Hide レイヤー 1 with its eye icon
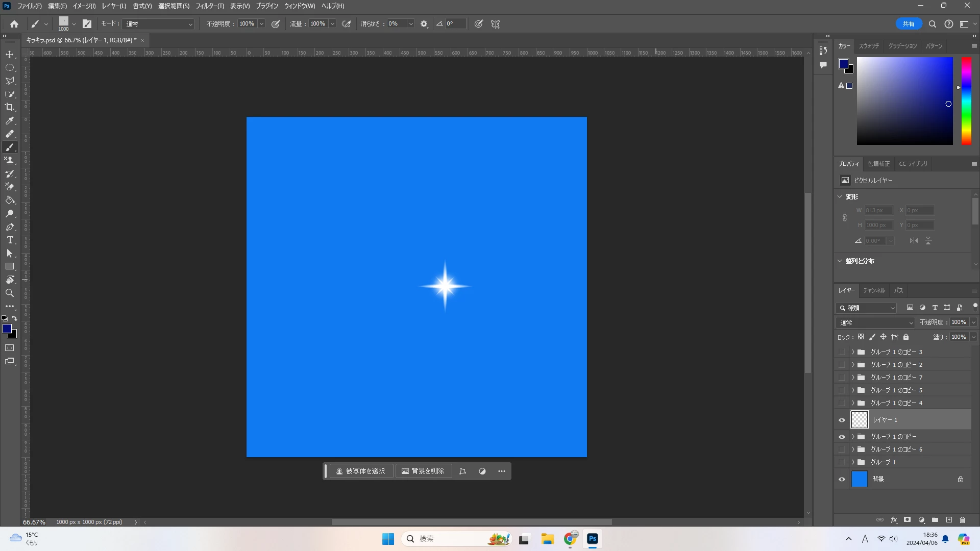The image size is (980, 551). [x=842, y=420]
